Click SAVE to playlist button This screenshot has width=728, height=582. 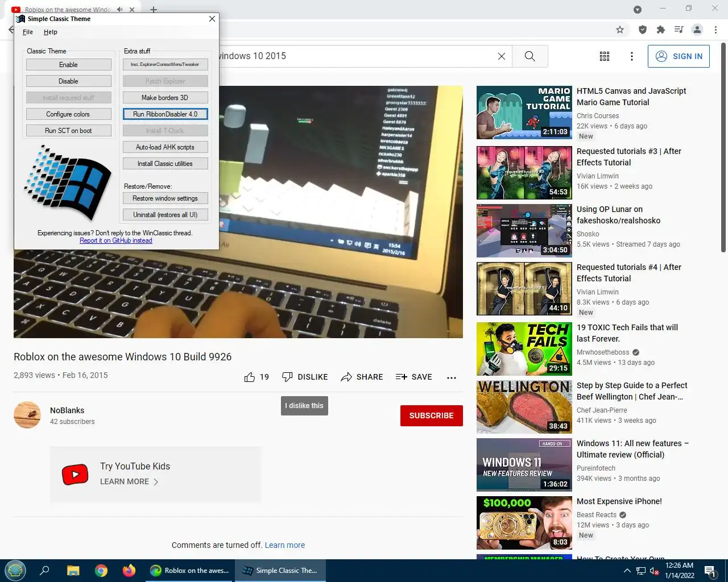(414, 377)
